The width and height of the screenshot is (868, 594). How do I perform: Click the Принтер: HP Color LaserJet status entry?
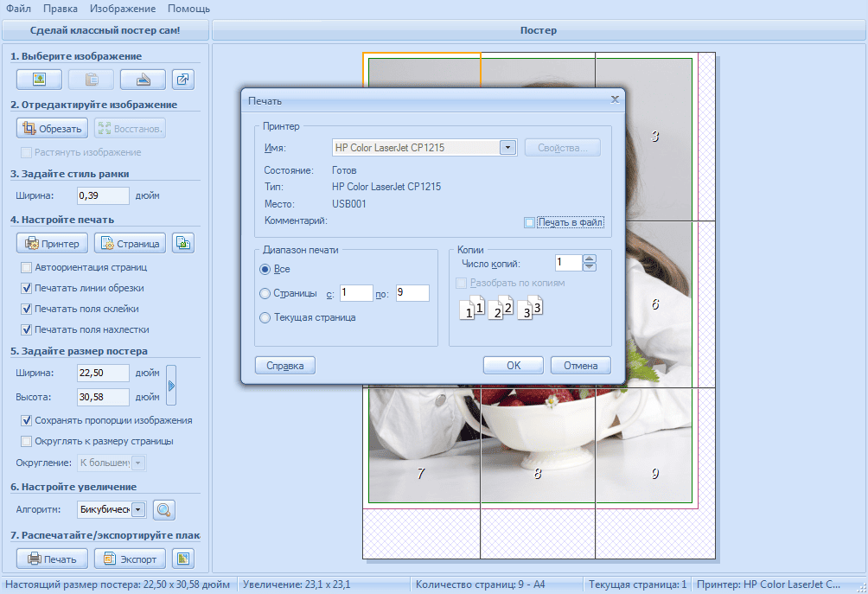pos(769,584)
